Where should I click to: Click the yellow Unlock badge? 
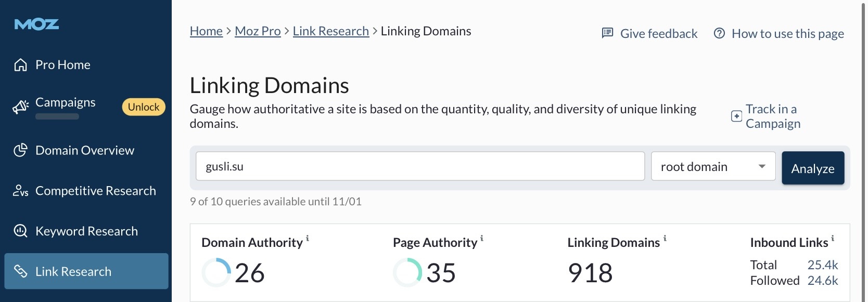[144, 107]
